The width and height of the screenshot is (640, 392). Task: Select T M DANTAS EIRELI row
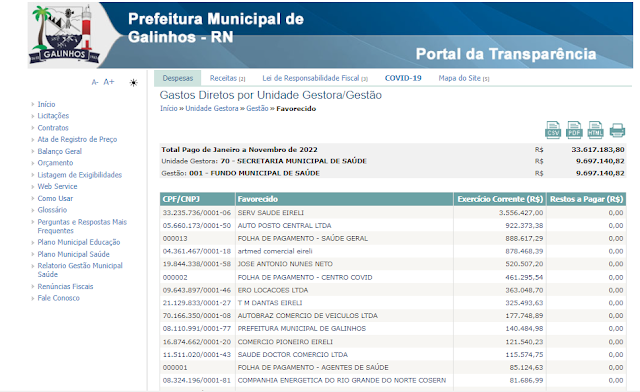tap(393, 303)
